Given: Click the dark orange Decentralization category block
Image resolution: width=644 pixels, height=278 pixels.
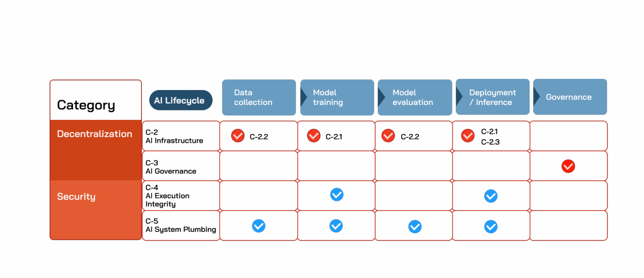Looking at the screenshot, I should coord(95,150).
